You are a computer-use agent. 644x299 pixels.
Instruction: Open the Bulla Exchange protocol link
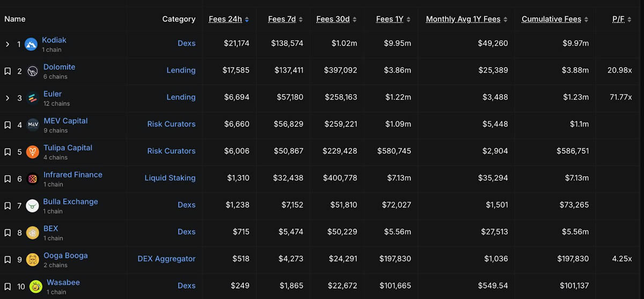[70, 201]
